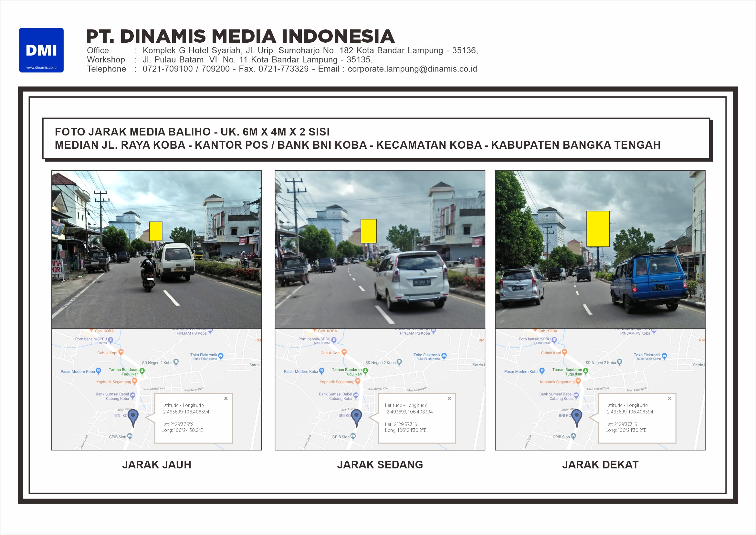Click the Pasar Modern Koba pin in Jarak Dekat map
Viewport: 756px width, 535px height.
coord(542,371)
